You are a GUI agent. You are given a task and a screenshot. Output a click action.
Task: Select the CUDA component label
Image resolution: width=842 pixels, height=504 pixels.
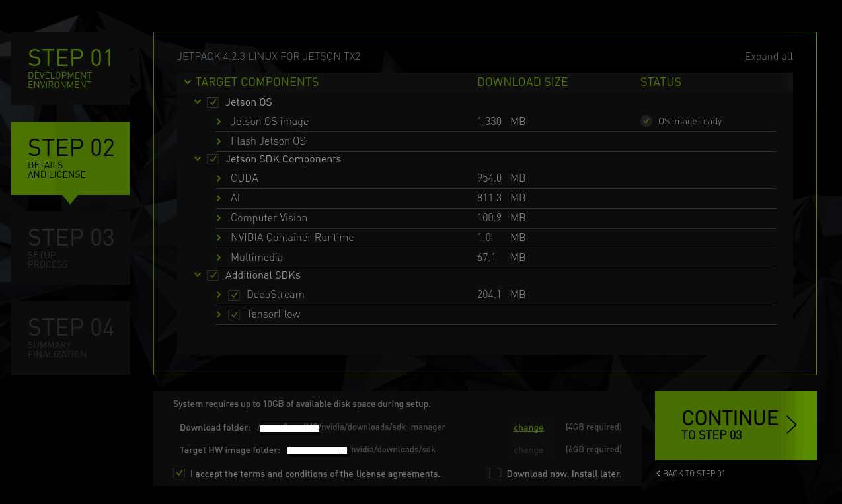point(245,178)
